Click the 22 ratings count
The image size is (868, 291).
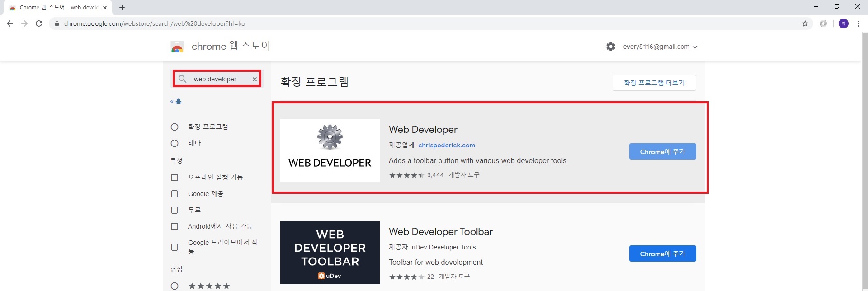(430, 277)
